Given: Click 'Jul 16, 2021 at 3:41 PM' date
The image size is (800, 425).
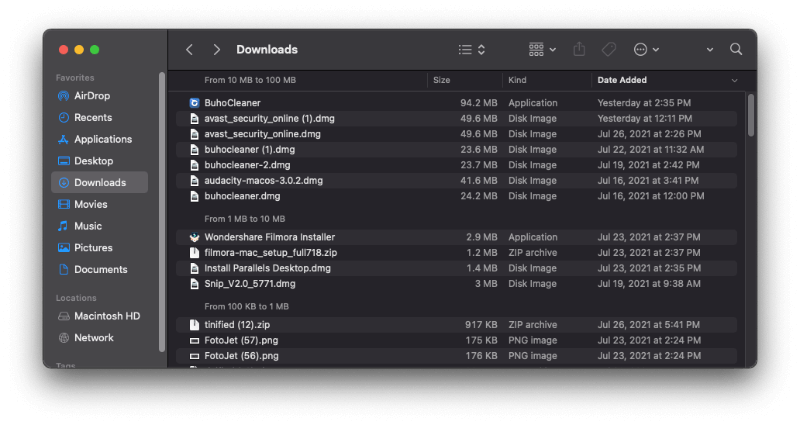Looking at the screenshot, I should click(648, 181).
